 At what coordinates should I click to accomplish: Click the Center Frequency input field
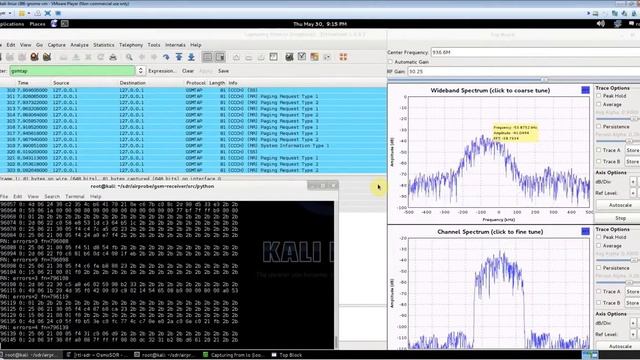coord(535,52)
